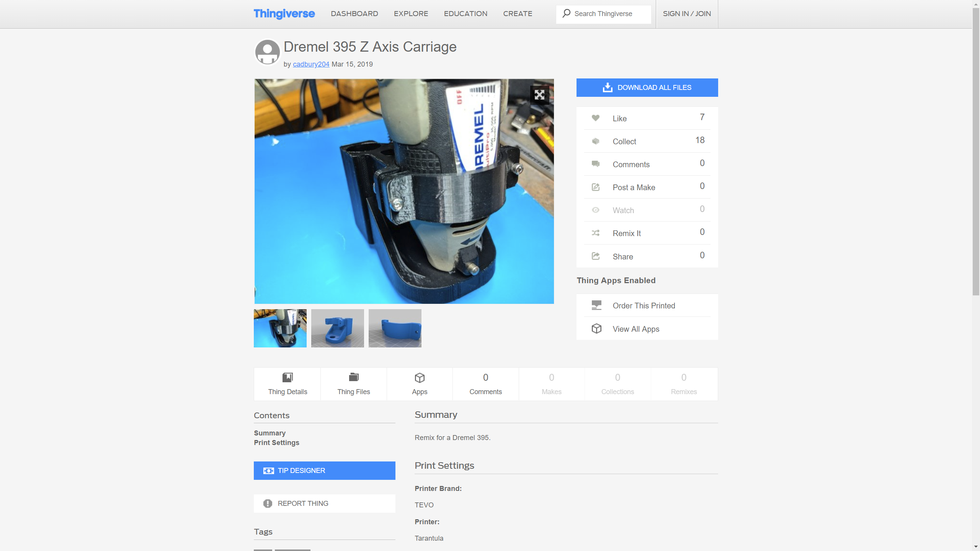This screenshot has width=980, height=551.
Task: Click the user avatar icon beside title
Action: [268, 52]
